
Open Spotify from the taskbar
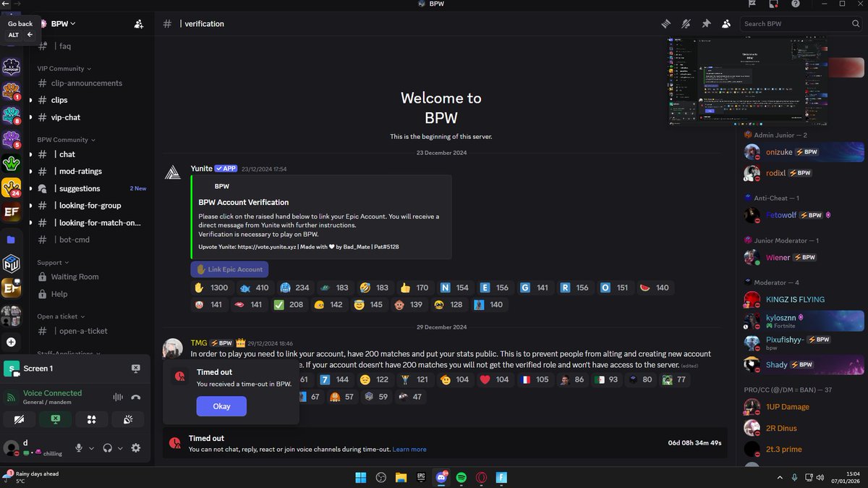tap(461, 478)
